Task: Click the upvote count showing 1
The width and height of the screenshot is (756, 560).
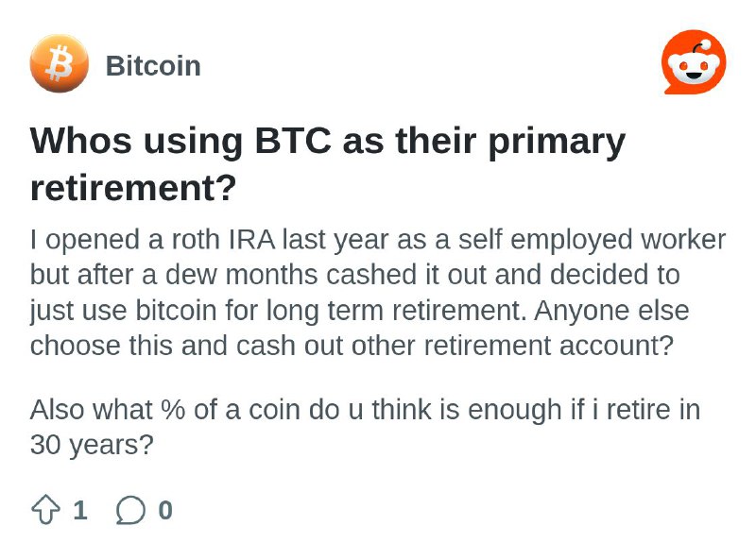Action: [80, 510]
